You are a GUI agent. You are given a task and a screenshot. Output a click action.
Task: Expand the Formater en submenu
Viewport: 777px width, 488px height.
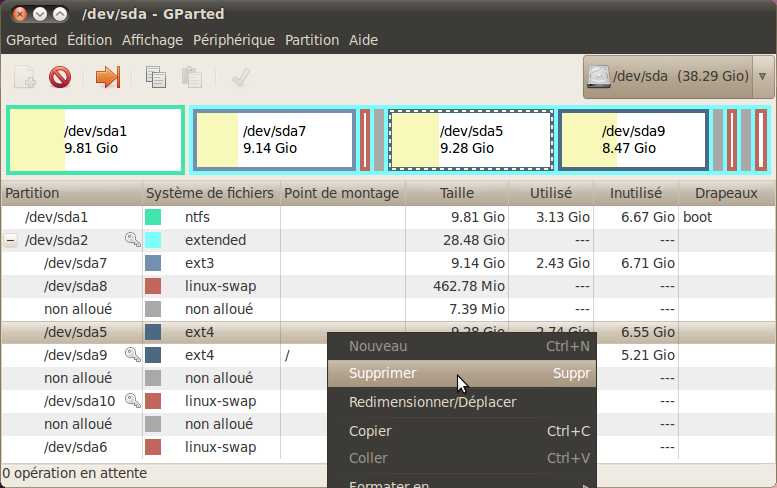tap(460, 484)
